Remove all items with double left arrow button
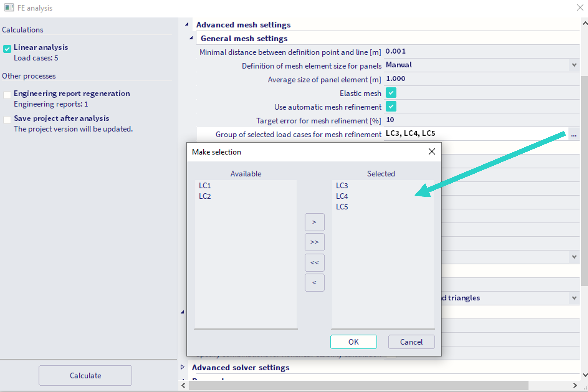This screenshot has height=392, width=588. tap(314, 262)
